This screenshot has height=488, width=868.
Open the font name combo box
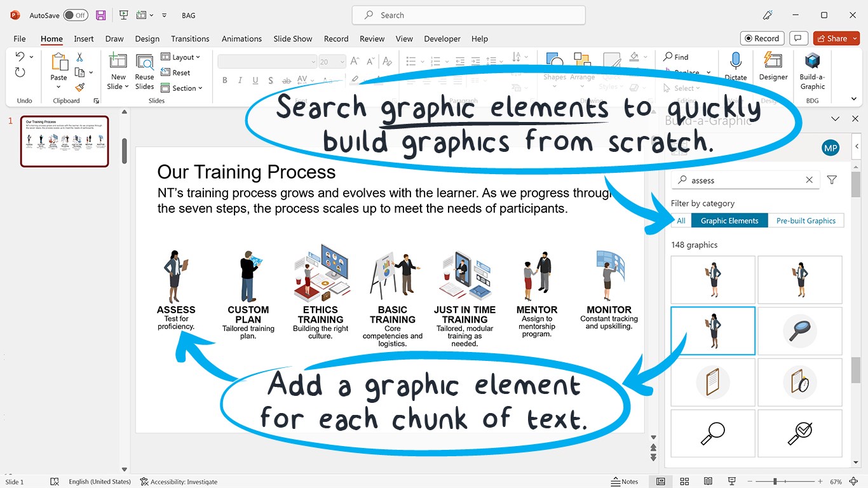pos(267,62)
